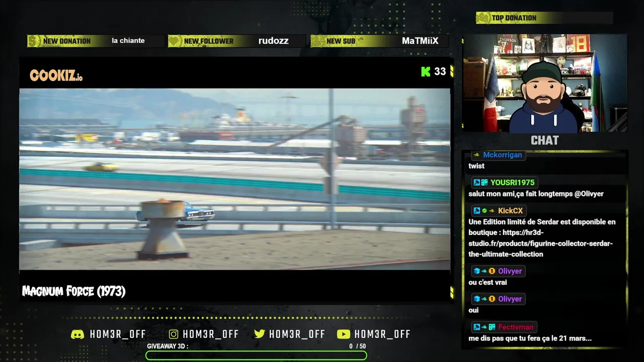Click Olivyer's name above the 'oui' message
This screenshot has width=644, height=362.
[x=510, y=299]
